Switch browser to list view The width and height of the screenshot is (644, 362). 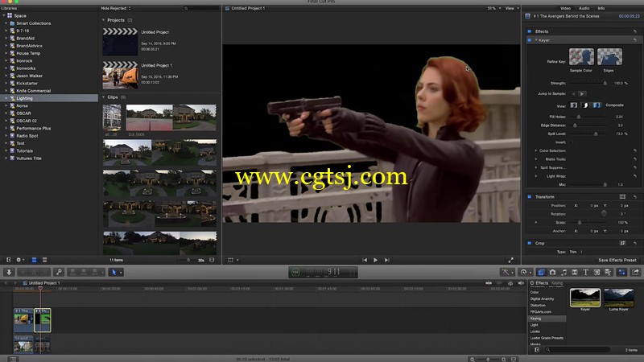tap(44, 260)
